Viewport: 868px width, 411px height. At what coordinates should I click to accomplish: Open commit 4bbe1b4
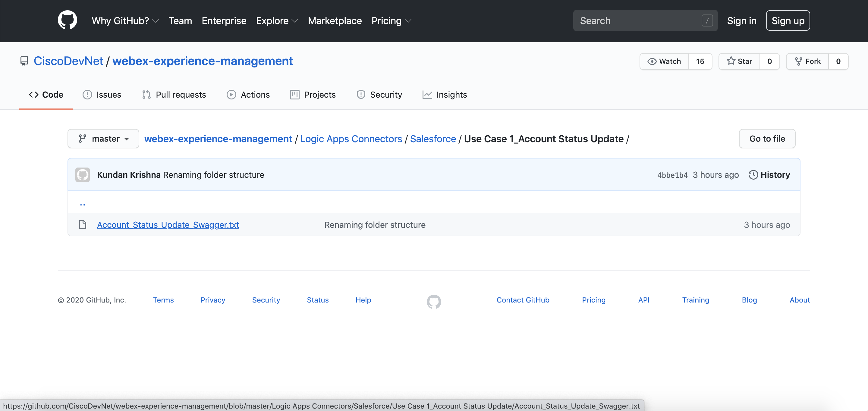pyautogui.click(x=672, y=175)
